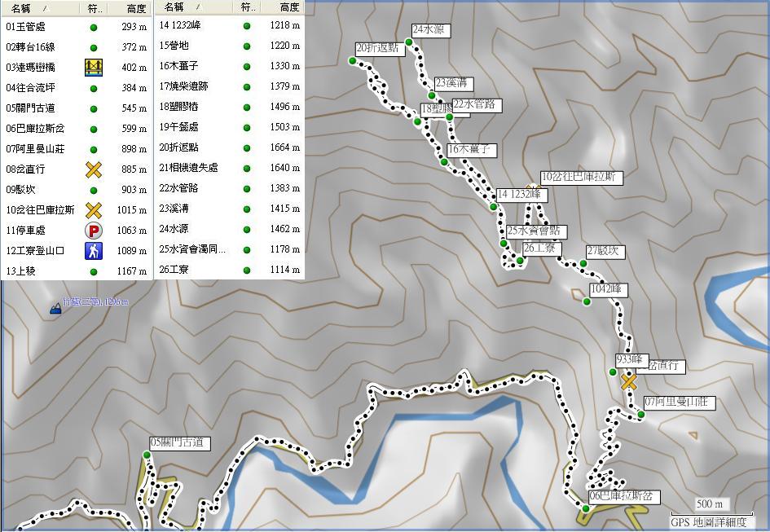Viewport: 770px width, 532px height.
Task: Click the green waypoint dot at 05關門古道 on the map
Action: coord(147,455)
